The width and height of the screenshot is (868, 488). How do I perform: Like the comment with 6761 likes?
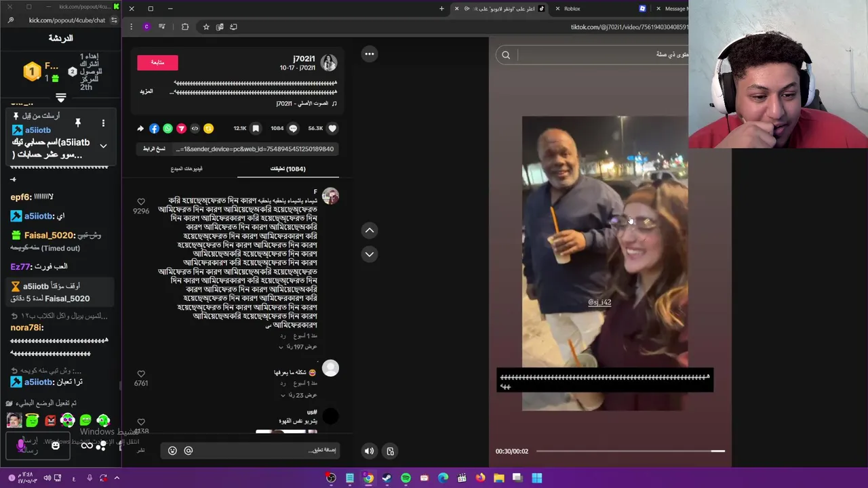tap(141, 374)
